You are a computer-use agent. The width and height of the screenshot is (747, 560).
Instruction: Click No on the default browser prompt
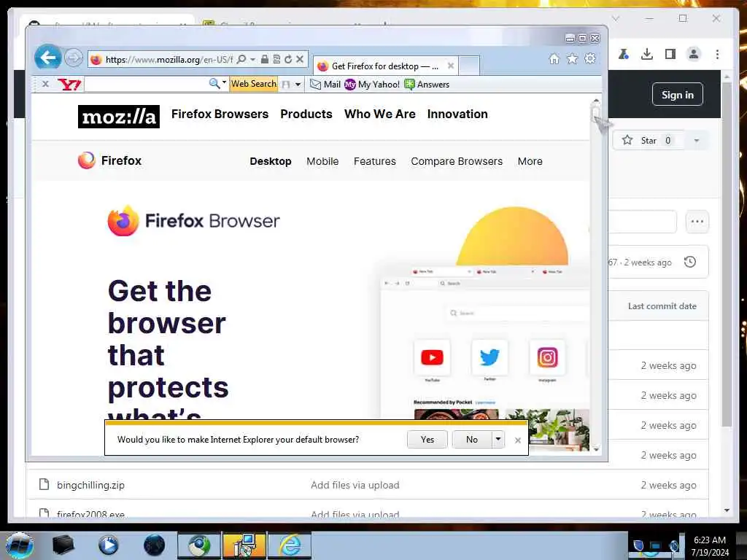[x=472, y=440]
